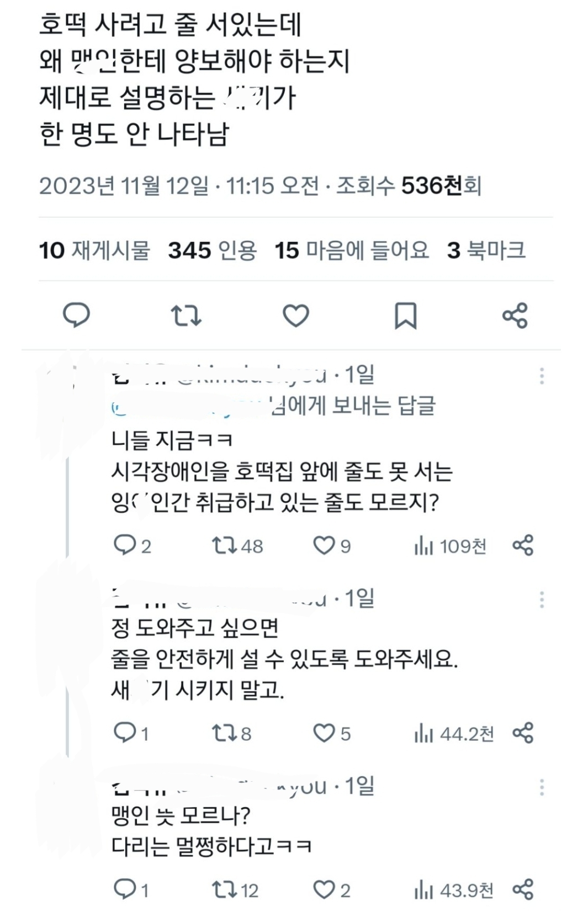Share the second reply with 44.2천 views
Screen dimensions: 588x916
click(x=522, y=733)
